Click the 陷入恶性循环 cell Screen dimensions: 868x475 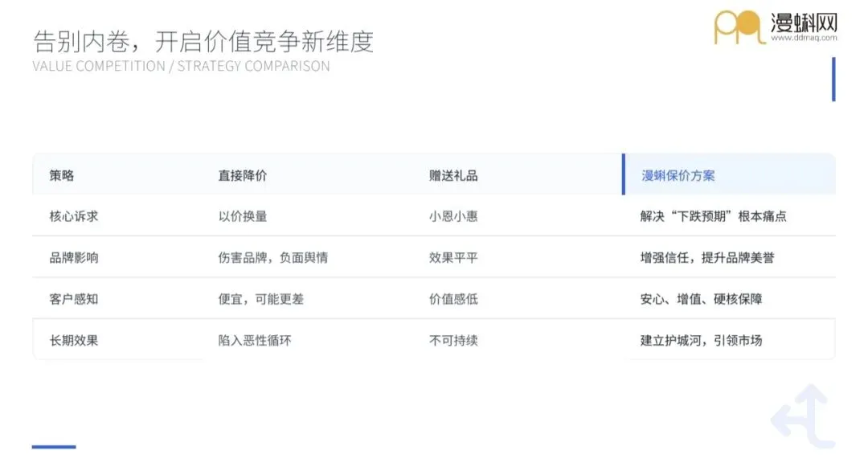[255, 341]
